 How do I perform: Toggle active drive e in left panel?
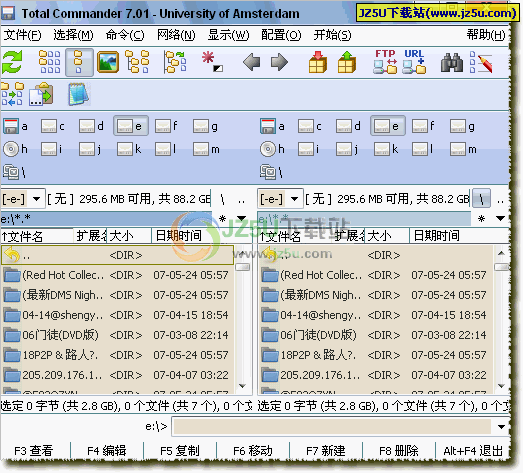131,126
